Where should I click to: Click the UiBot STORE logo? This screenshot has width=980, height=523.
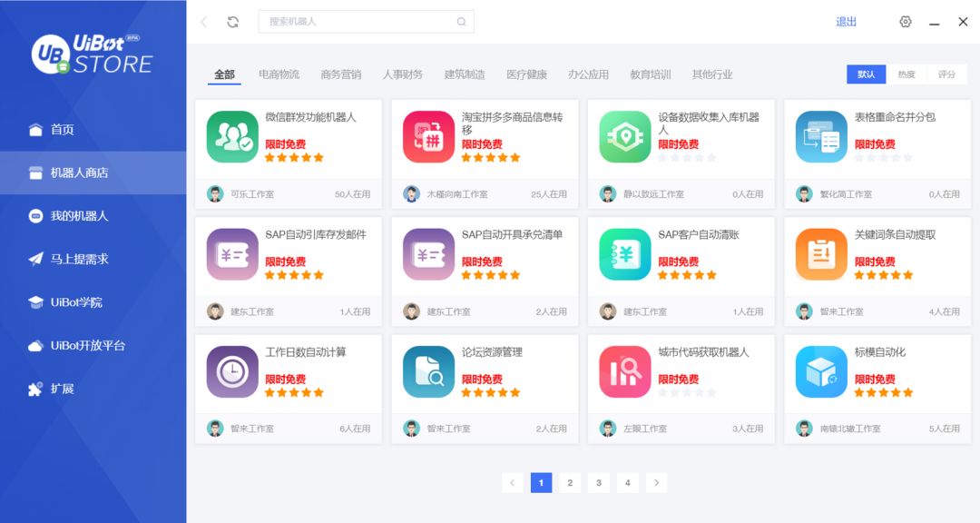92,54
